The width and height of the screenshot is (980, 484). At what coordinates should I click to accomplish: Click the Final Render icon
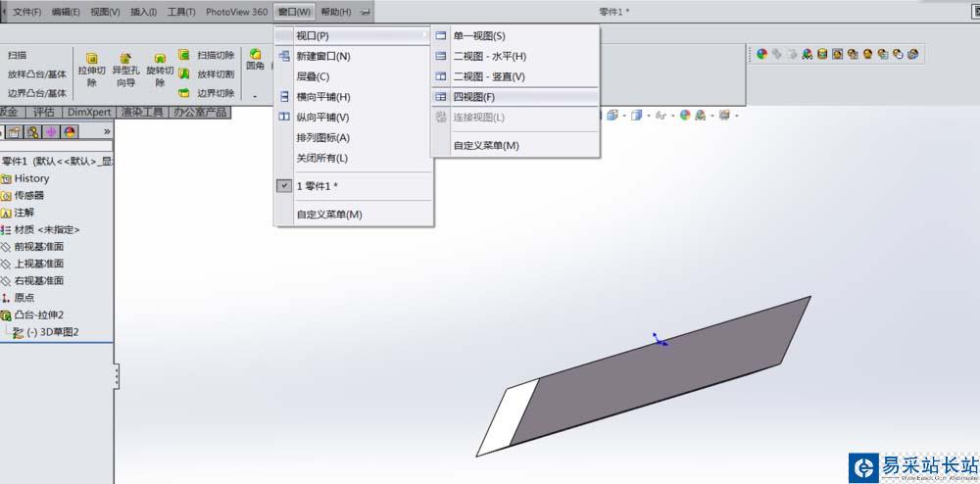tap(867, 54)
